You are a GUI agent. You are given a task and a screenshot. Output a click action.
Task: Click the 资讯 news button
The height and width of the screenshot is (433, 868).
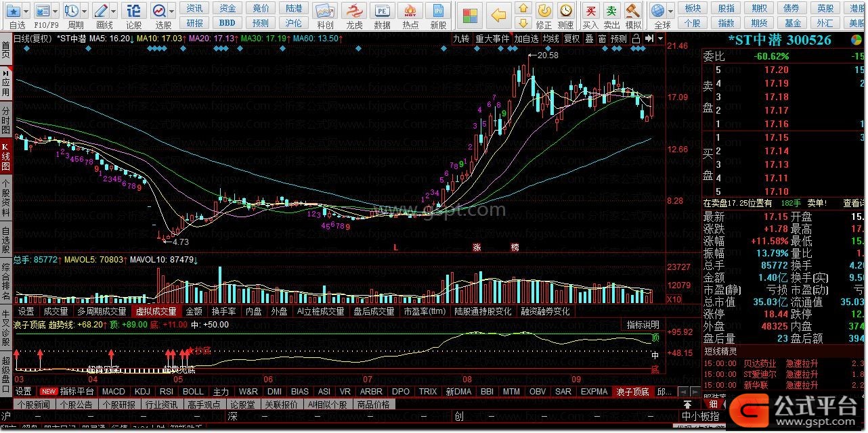point(195,8)
